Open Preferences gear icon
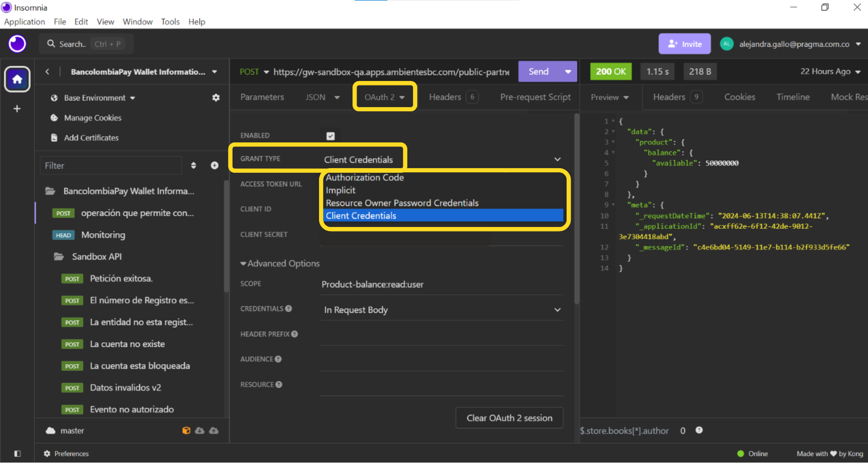 click(47, 454)
